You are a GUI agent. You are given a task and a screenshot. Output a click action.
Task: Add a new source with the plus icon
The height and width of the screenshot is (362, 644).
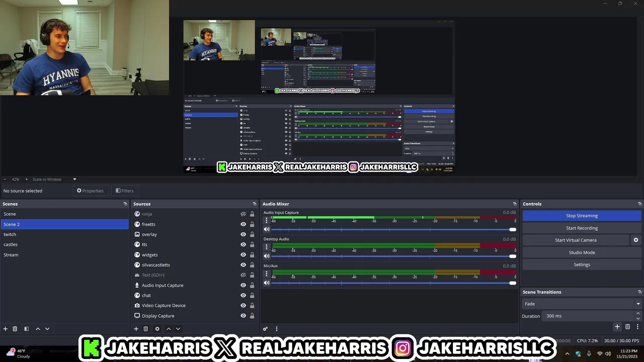point(136,329)
